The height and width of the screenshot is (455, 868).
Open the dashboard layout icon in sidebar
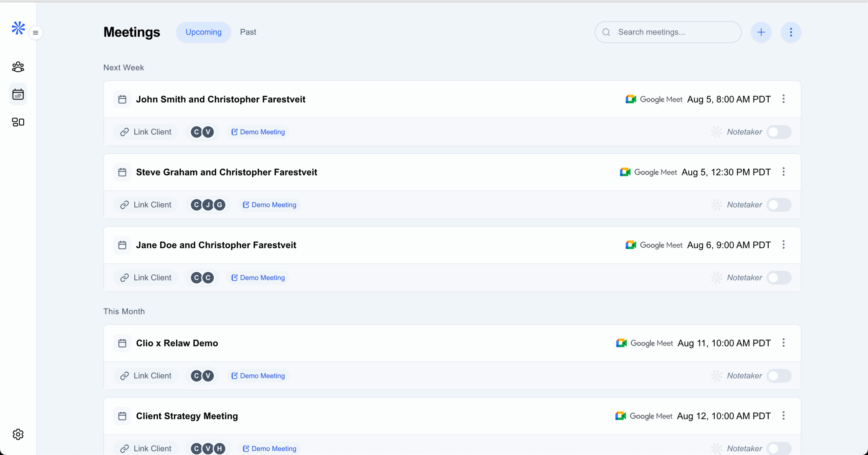click(x=18, y=122)
